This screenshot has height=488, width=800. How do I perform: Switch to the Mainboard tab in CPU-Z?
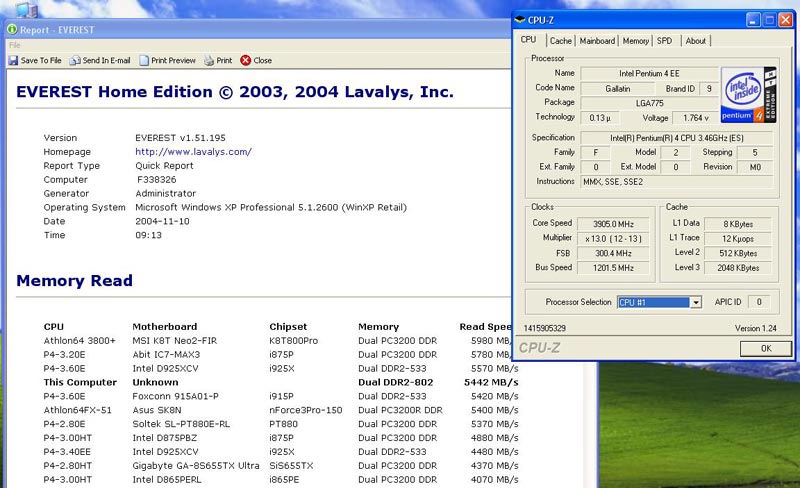(x=597, y=41)
